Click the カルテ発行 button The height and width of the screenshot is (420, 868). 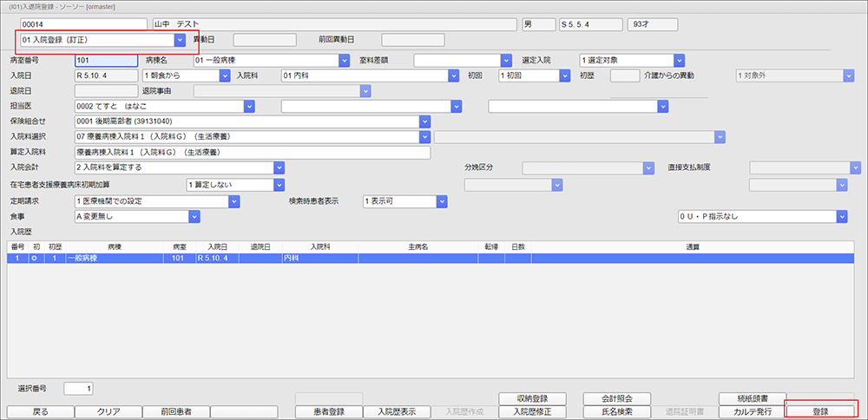point(752,411)
